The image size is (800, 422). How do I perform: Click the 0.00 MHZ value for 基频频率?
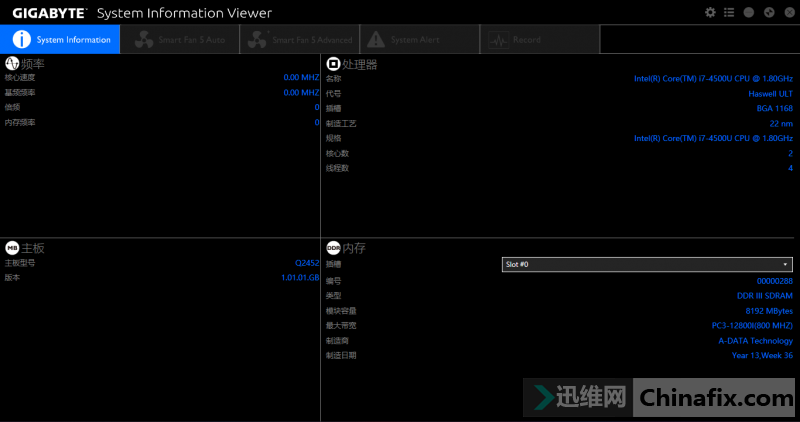click(301, 92)
